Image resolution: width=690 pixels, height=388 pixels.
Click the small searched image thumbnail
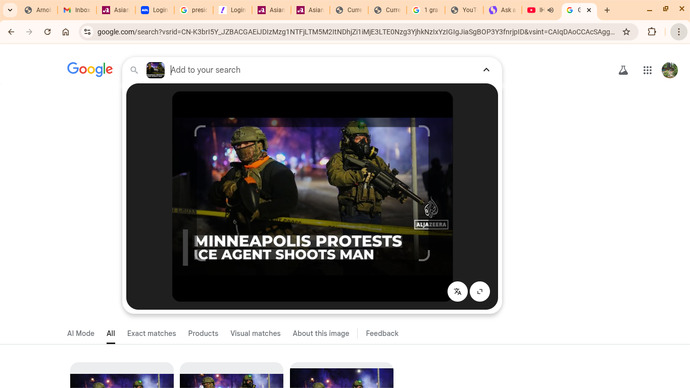point(155,70)
